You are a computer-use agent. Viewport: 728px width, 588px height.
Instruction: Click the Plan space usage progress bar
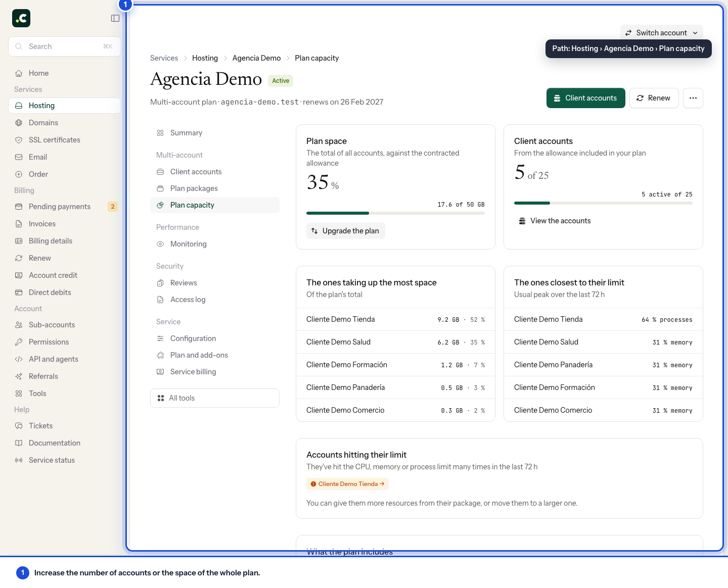(x=395, y=213)
